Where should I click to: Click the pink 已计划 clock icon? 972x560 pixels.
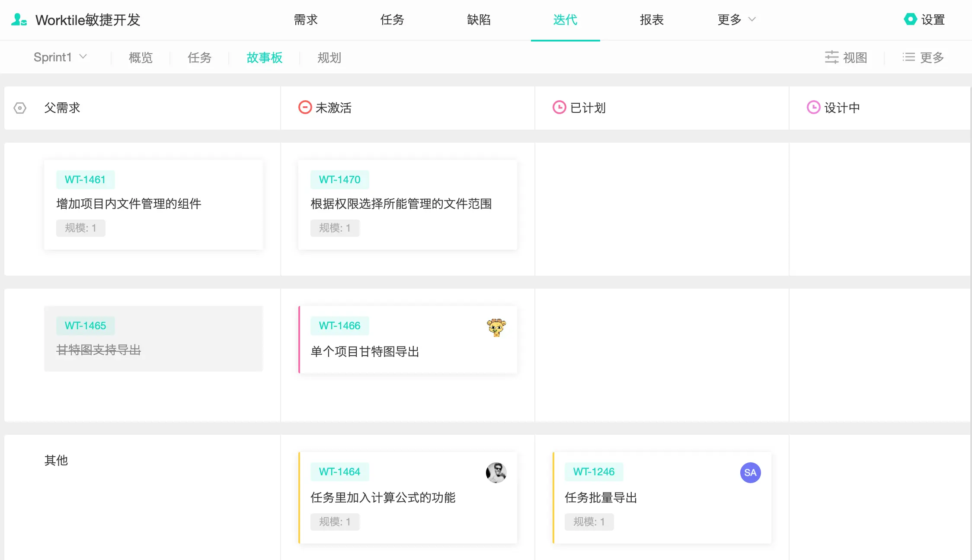[x=559, y=108]
